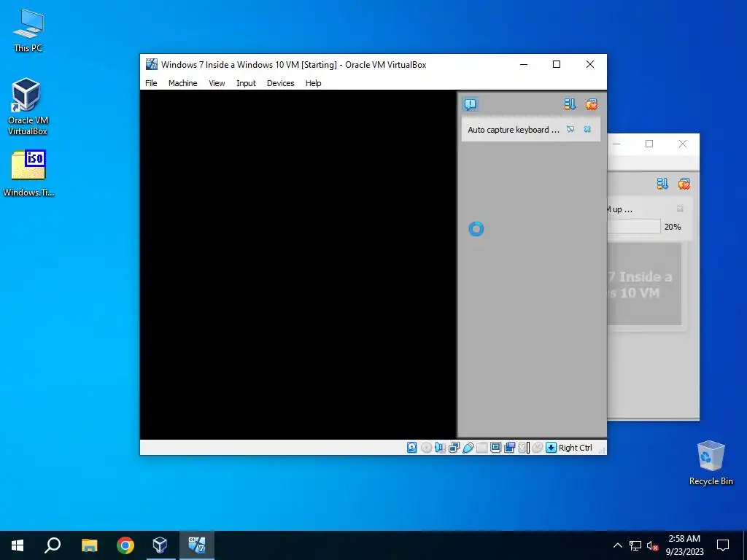Click the audio status bar indicator
This screenshot has width=747, height=560.
(x=440, y=447)
